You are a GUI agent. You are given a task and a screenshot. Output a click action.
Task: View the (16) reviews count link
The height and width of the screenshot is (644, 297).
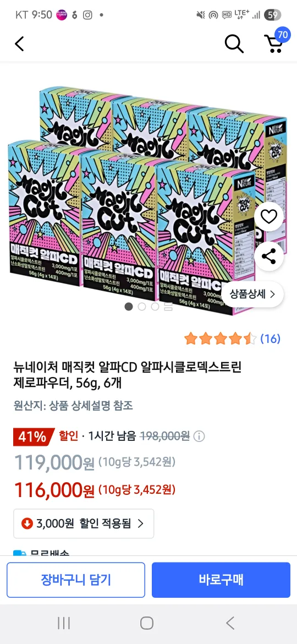271,339
